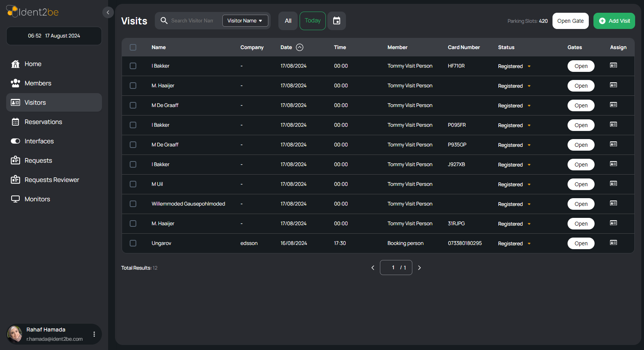Switch to the All visits filter
Image resolution: width=644 pixels, height=350 pixels.
pos(288,21)
